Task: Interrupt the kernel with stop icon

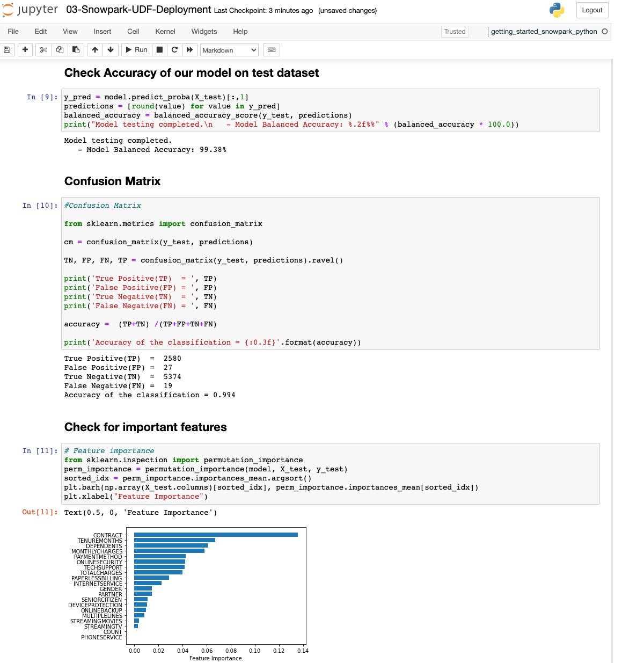Action: coord(159,50)
